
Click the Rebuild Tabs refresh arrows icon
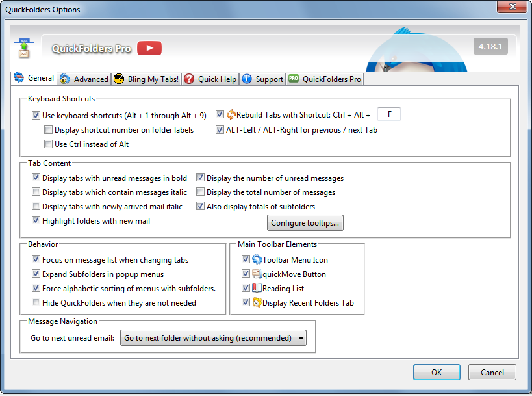point(231,115)
